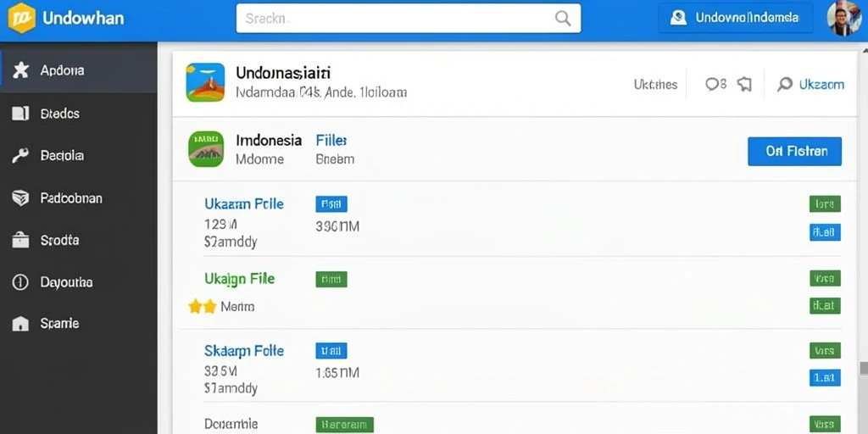Click upper green badge in Ukaign Fille row
Viewport: 868px width, 434px height.
(825, 278)
